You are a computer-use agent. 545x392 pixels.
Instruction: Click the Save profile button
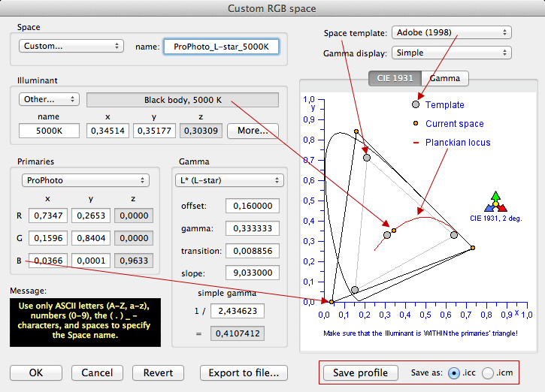coord(360,372)
